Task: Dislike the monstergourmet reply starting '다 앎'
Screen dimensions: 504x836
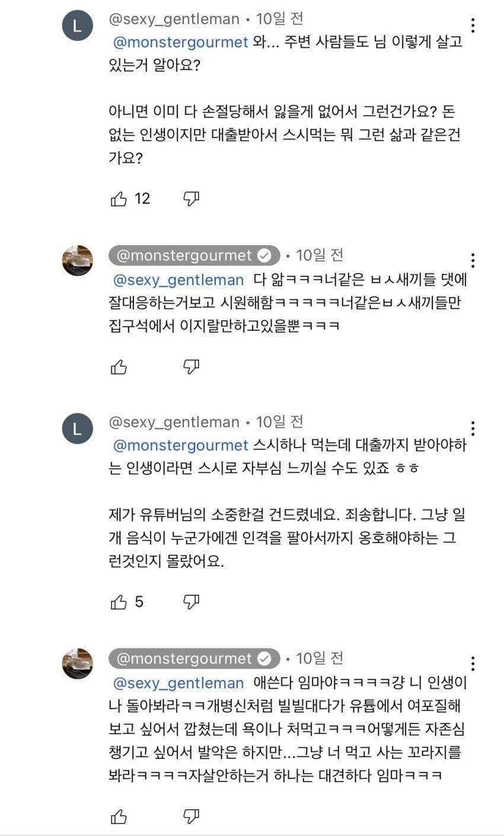Action: [x=191, y=368]
